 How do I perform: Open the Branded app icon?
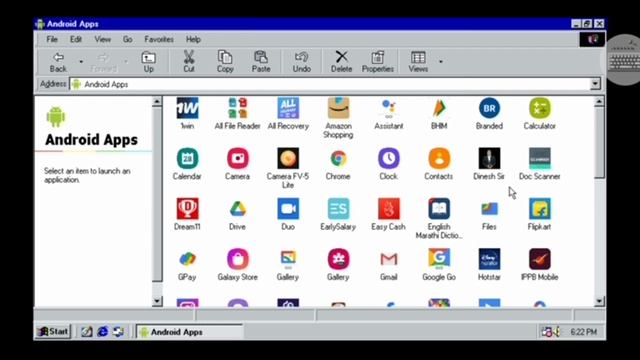(489, 109)
